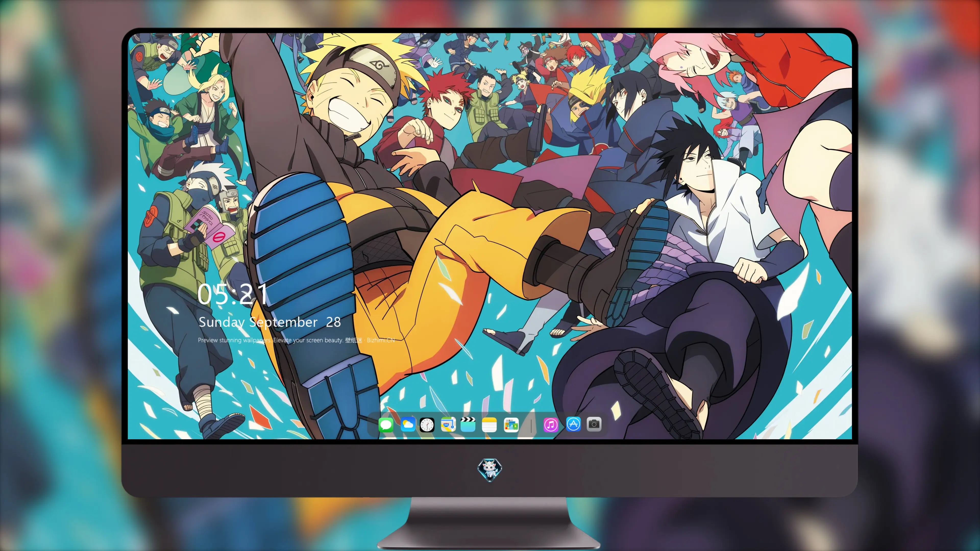
Task: Click the 05:21 clock time display
Action: coord(232,294)
